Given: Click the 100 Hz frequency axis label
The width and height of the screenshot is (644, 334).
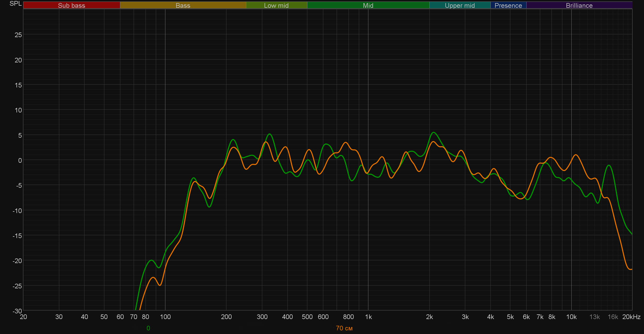Looking at the screenshot, I should [x=165, y=317].
